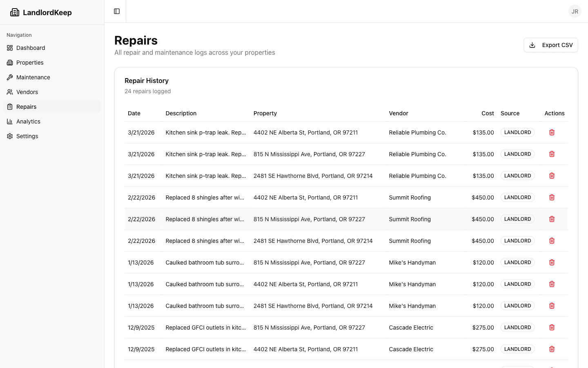Open Analytics via the chart icon
This screenshot has height=368, width=588.
(x=9, y=121)
